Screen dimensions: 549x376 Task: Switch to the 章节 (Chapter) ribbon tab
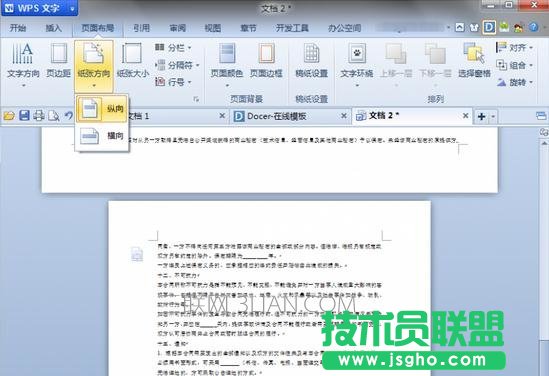pyautogui.click(x=248, y=28)
